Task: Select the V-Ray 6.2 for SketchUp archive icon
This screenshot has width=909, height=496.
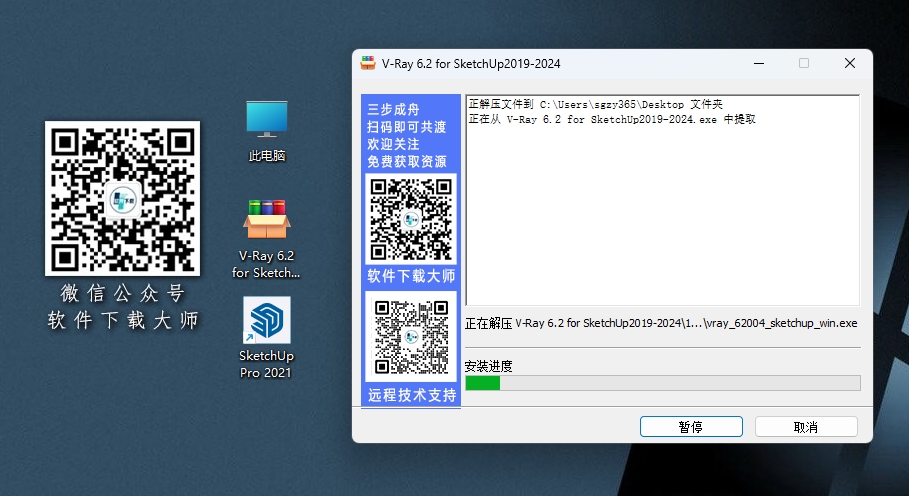Action: (x=266, y=239)
